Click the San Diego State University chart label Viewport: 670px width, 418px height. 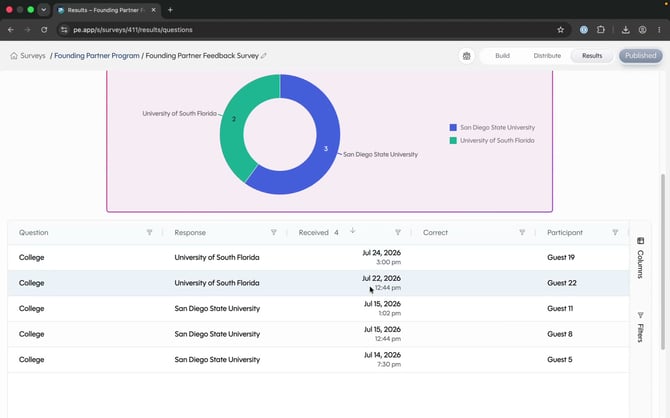click(380, 155)
